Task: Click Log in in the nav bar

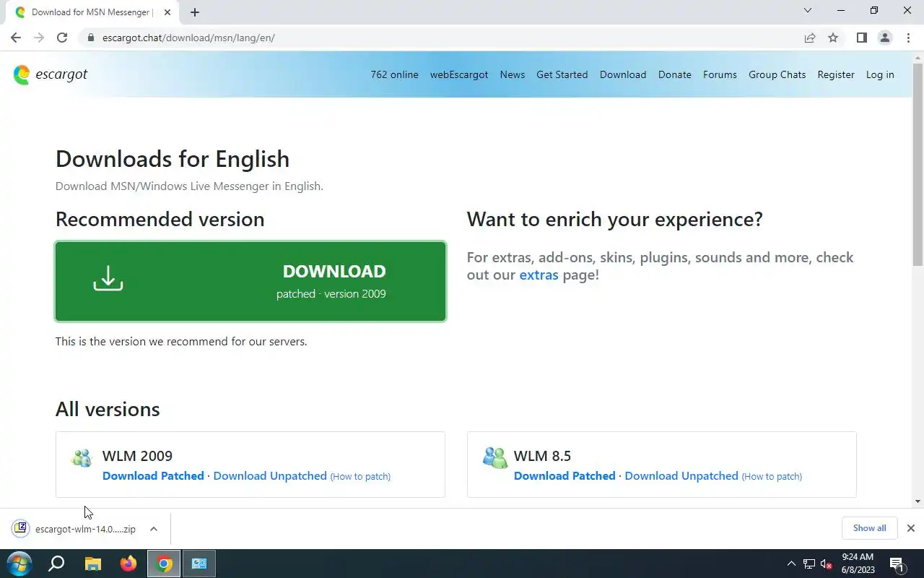Action: tap(880, 74)
